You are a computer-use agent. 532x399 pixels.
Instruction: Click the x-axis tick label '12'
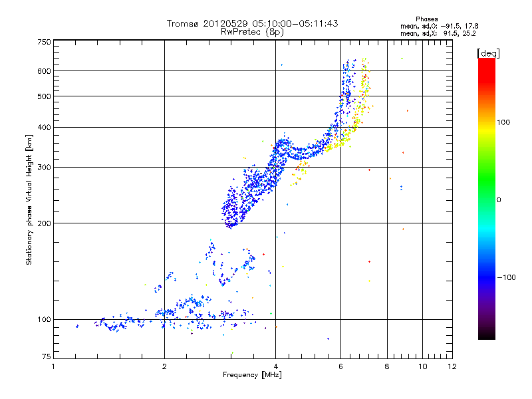click(452, 366)
